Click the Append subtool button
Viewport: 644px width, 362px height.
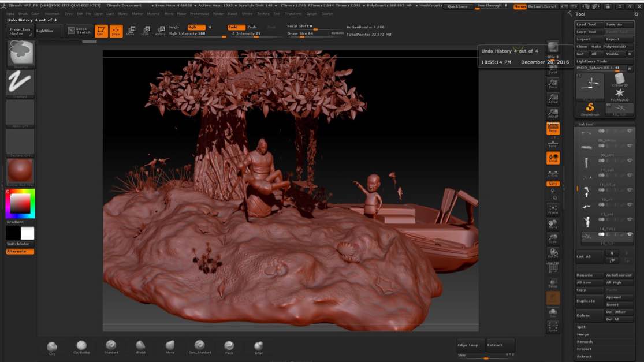point(619,297)
